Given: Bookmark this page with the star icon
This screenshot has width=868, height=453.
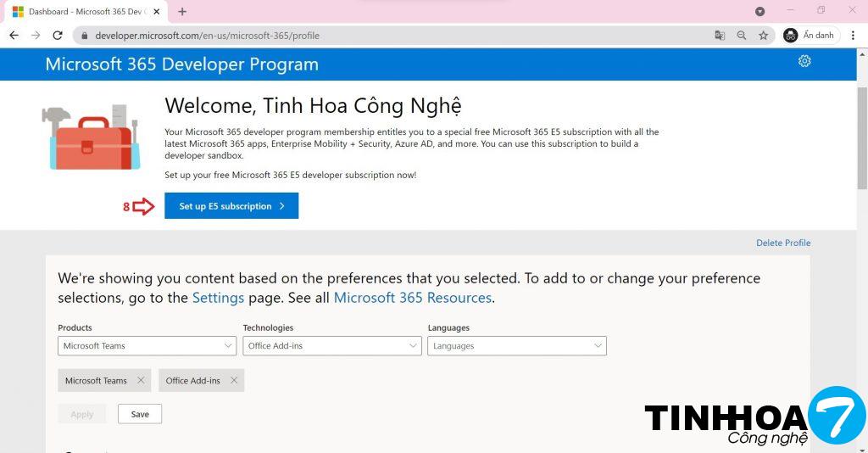Looking at the screenshot, I should (x=763, y=36).
